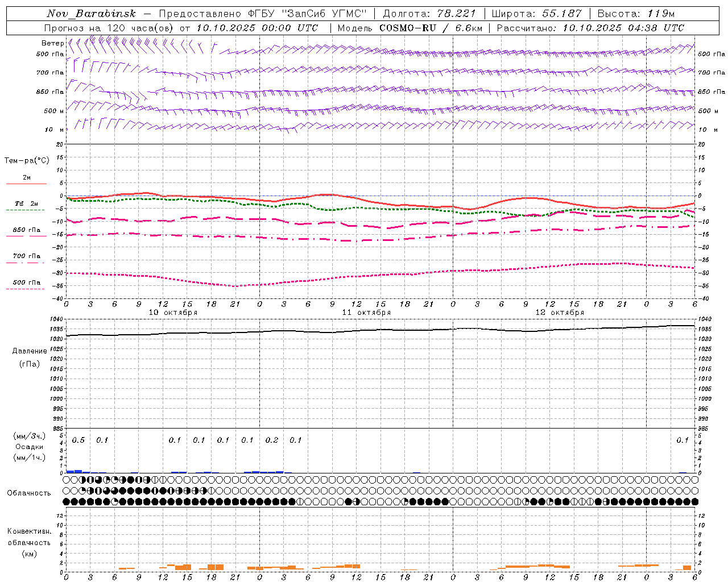Click the Тем-ра(°C) temperature panel label

[27, 161]
